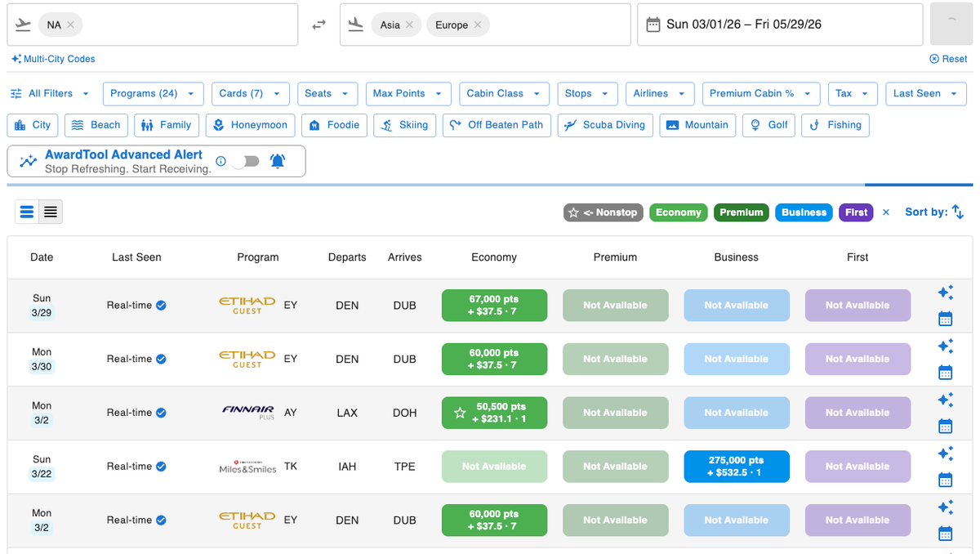
Task: Click the Multi-City Codes link
Action: pos(52,59)
